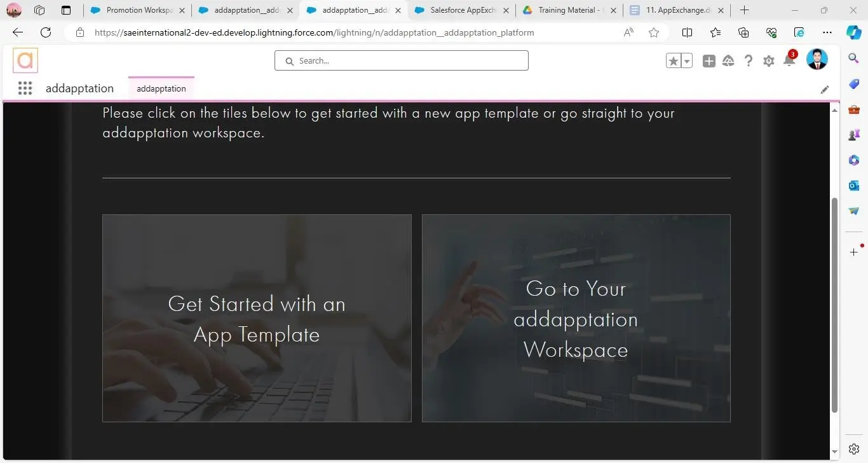Open the Go to Your addapptation Workspace tile
The height and width of the screenshot is (463, 868).
click(576, 318)
